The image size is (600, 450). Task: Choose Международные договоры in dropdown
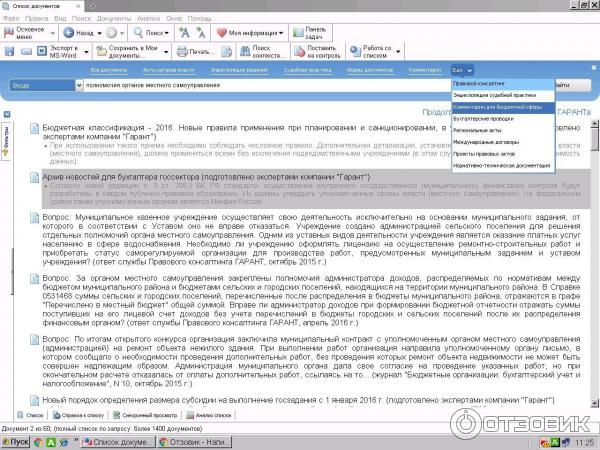click(x=503, y=142)
